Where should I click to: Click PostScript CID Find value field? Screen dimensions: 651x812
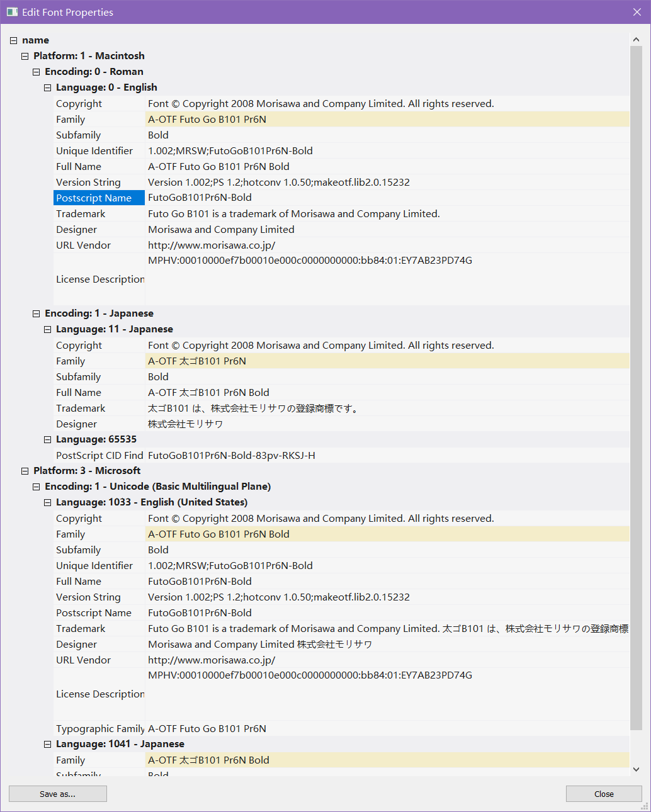click(387, 455)
